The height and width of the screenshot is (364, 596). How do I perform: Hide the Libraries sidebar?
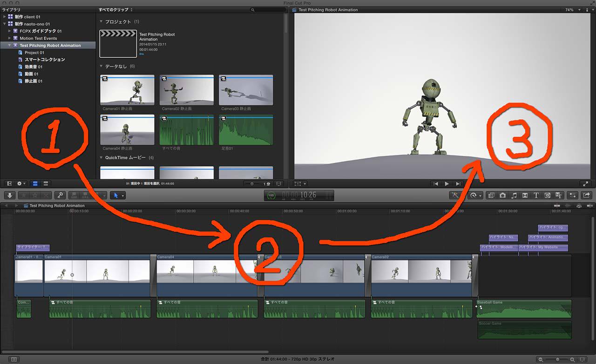pos(9,183)
